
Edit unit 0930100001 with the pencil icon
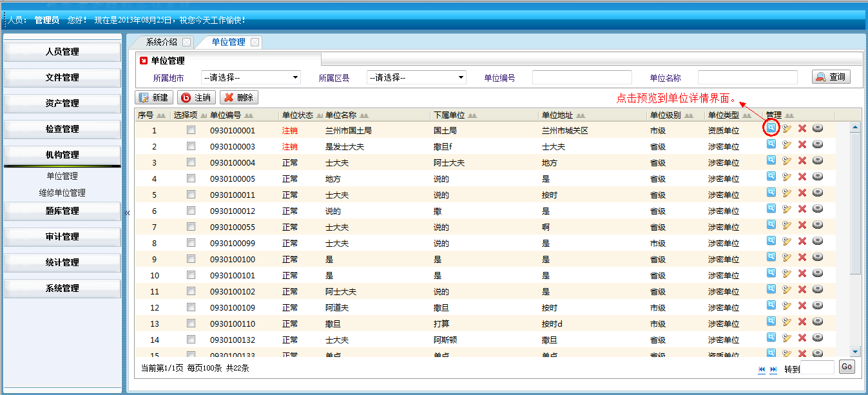click(787, 128)
